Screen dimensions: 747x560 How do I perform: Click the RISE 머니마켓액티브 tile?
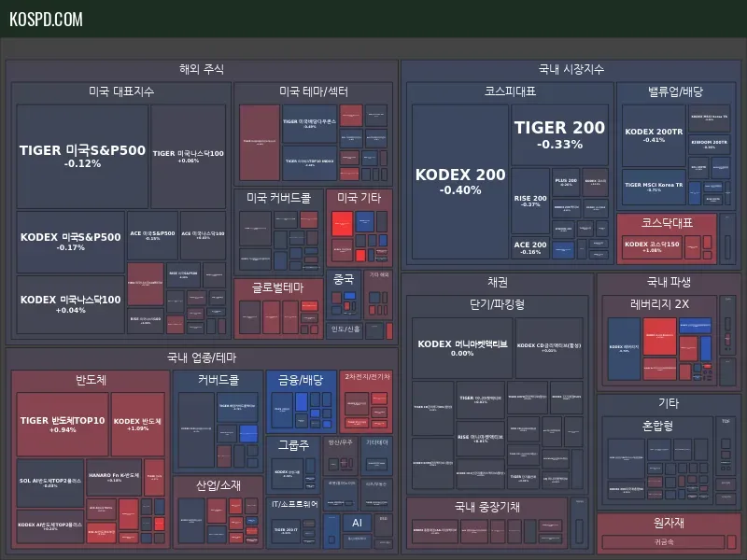(480, 439)
